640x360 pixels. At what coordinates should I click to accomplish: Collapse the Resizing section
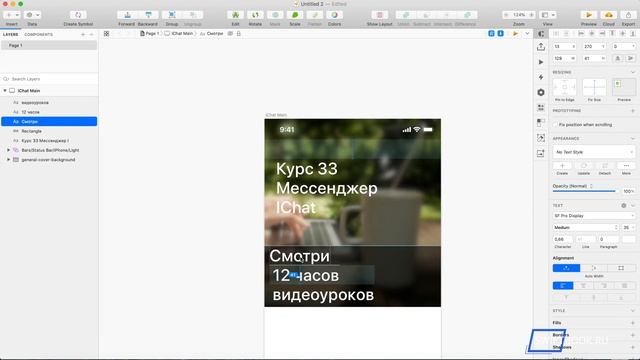[x=633, y=72]
